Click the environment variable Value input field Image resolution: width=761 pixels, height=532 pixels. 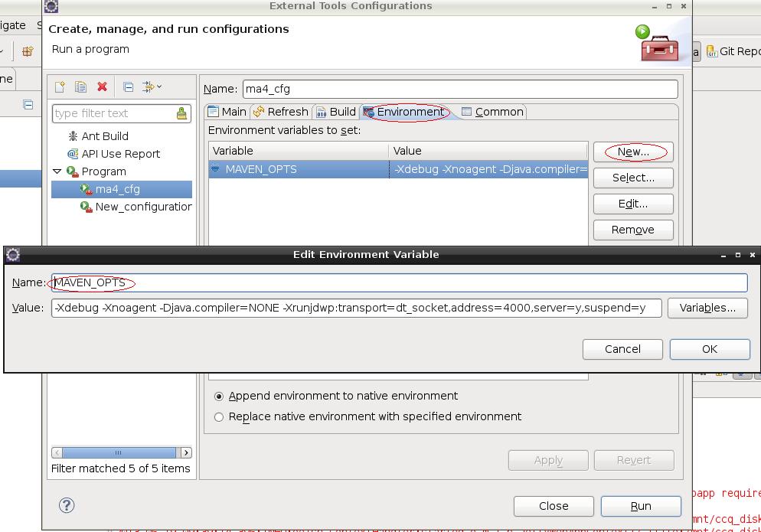[x=356, y=308]
